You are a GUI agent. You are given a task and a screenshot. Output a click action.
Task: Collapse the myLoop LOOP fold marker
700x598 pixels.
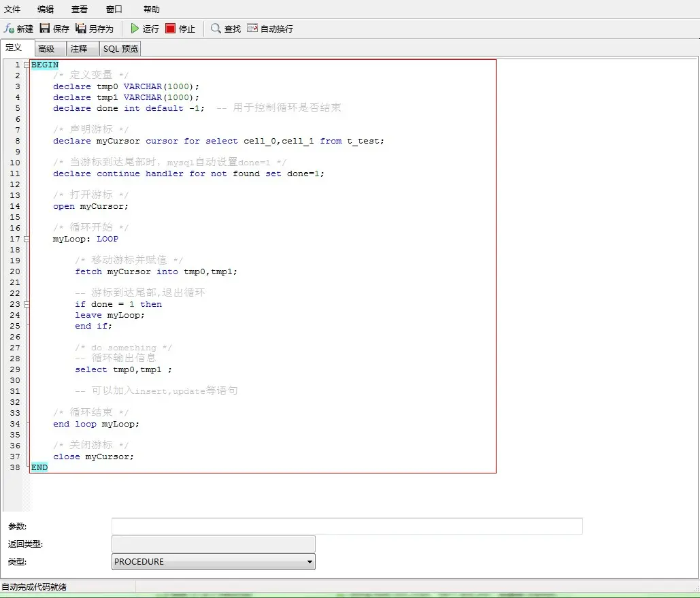27,239
